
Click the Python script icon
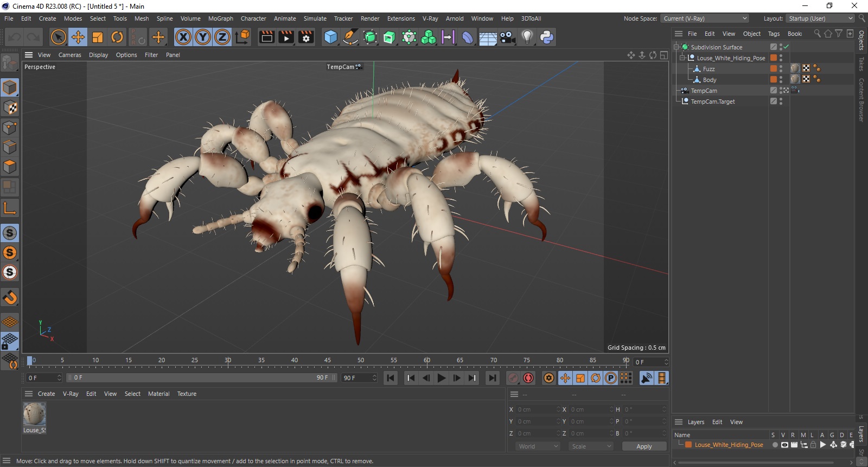point(546,37)
